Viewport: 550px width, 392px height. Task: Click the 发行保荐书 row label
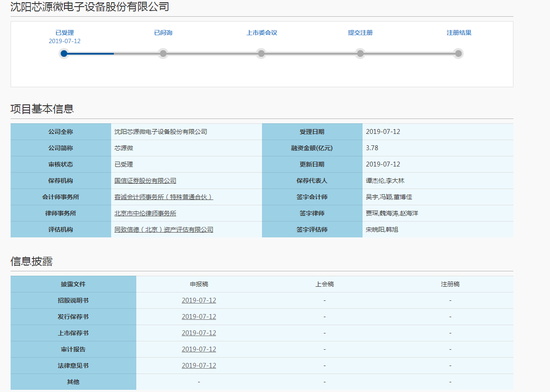[73, 317]
